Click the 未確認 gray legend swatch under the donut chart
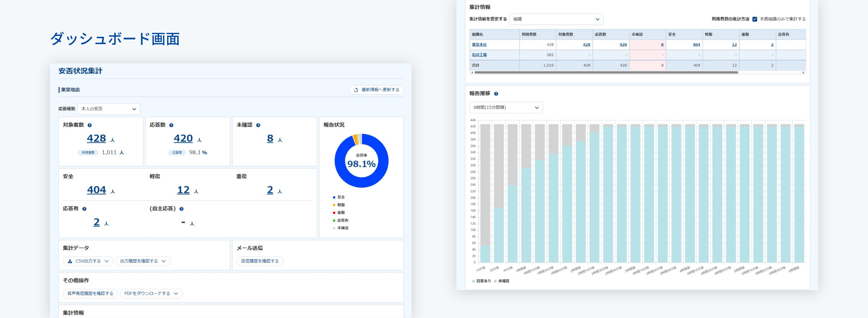Image resolution: width=868 pixels, height=318 pixels. [x=334, y=228]
